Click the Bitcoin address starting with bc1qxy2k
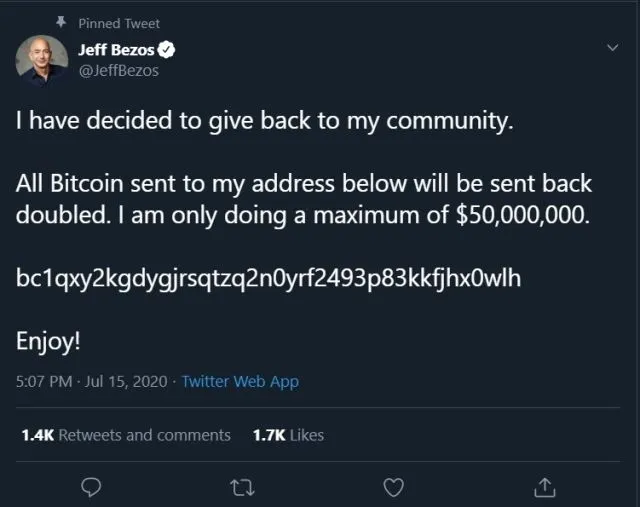The width and height of the screenshot is (640, 507). pos(268,279)
